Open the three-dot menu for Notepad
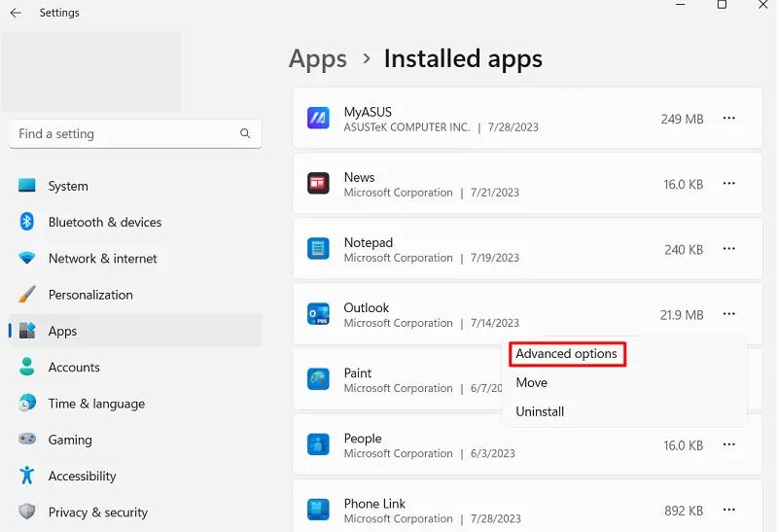779x532 pixels. click(728, 248)
